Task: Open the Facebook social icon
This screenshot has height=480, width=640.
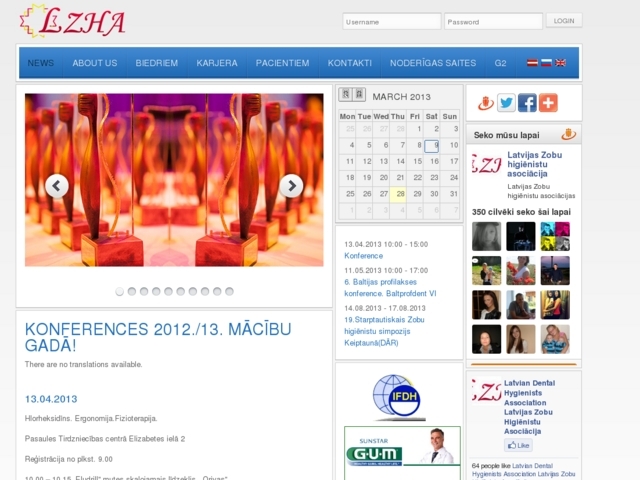Action: pyautogui.click(x=527, y=103)
